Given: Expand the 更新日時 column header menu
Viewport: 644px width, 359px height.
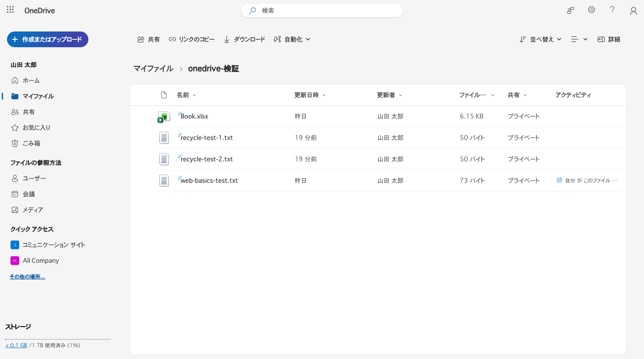Looking at the screenshot, I should tap(310, 95).
